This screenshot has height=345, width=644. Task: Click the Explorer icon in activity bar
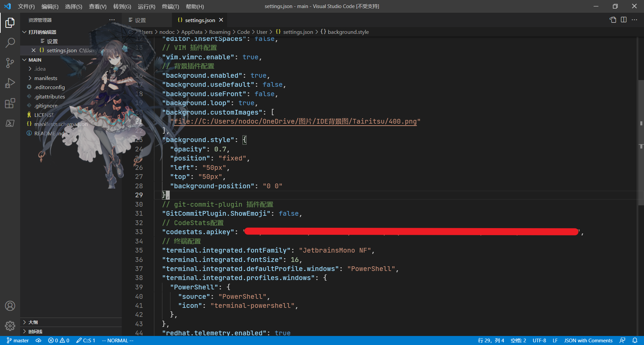coord(10,22)
